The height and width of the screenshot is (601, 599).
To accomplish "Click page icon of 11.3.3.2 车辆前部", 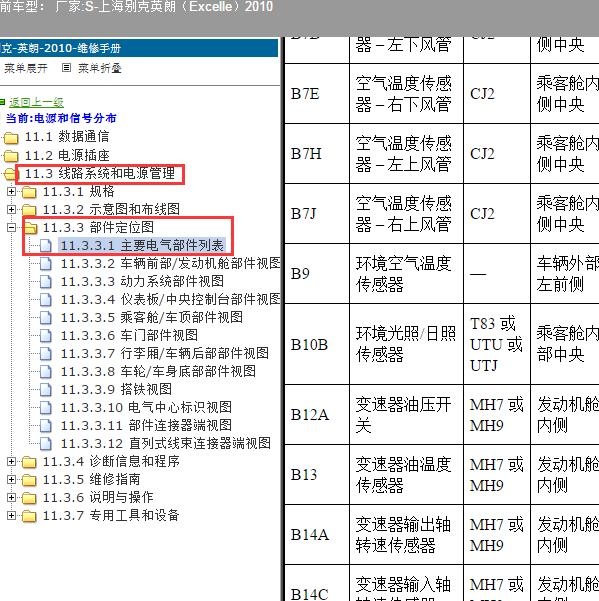I will tap(46, 264).
